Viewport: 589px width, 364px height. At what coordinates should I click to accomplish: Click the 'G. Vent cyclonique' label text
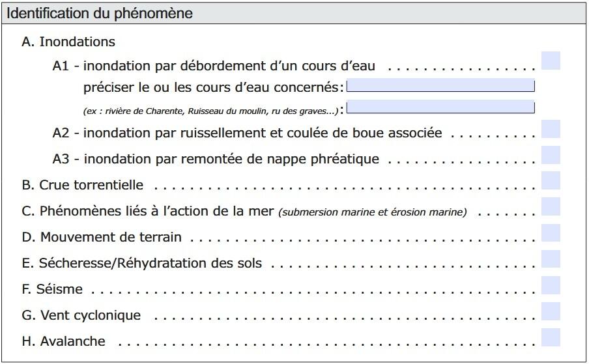click(81, 316)
